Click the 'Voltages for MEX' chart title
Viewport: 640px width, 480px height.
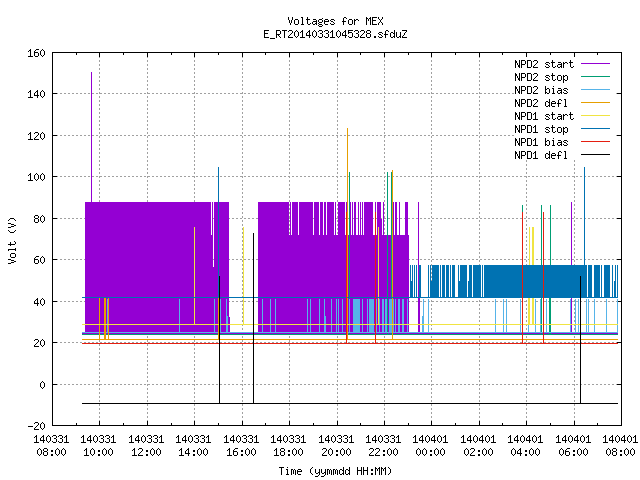(335, 21)
